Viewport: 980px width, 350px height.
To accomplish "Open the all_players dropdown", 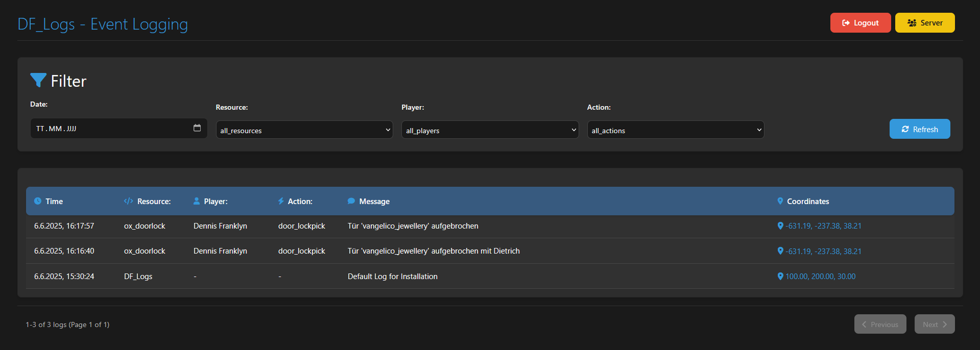I will pos(490,130).
